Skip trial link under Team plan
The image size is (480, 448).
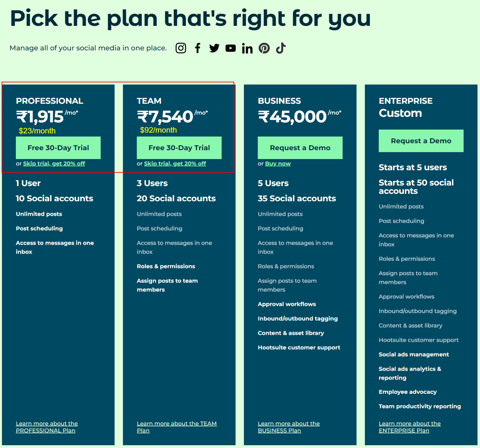click(175, 164)
